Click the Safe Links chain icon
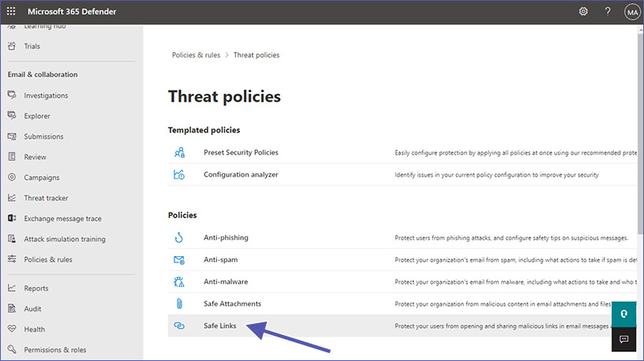 [x=179, y=326]
